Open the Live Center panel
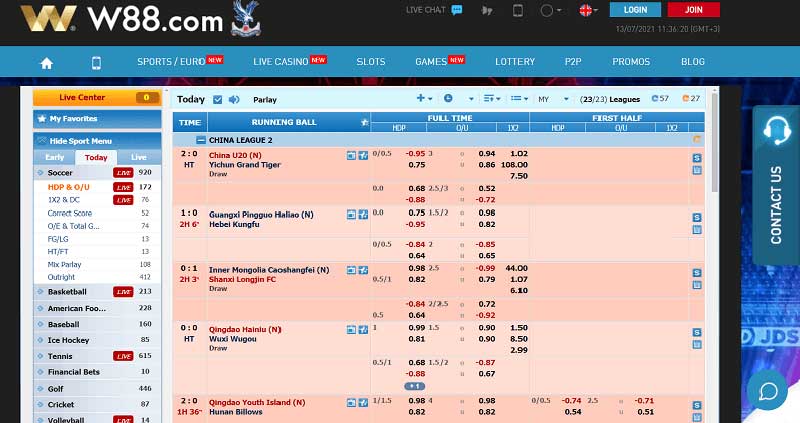 click(97, 97)
